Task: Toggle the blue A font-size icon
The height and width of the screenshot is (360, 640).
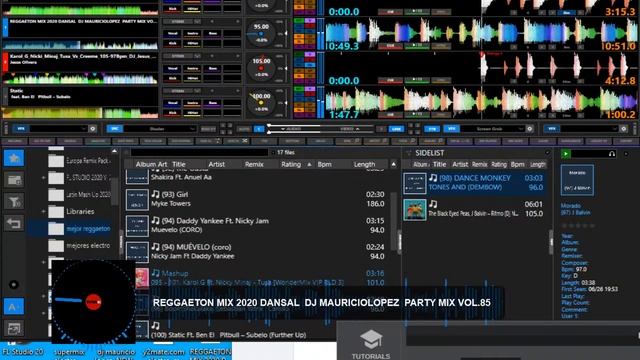Action: (x=14, y=307)
